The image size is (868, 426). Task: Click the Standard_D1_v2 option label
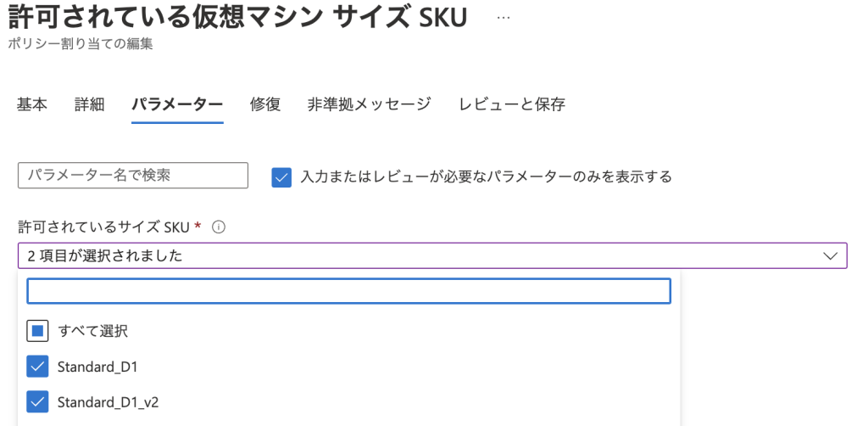108,402
